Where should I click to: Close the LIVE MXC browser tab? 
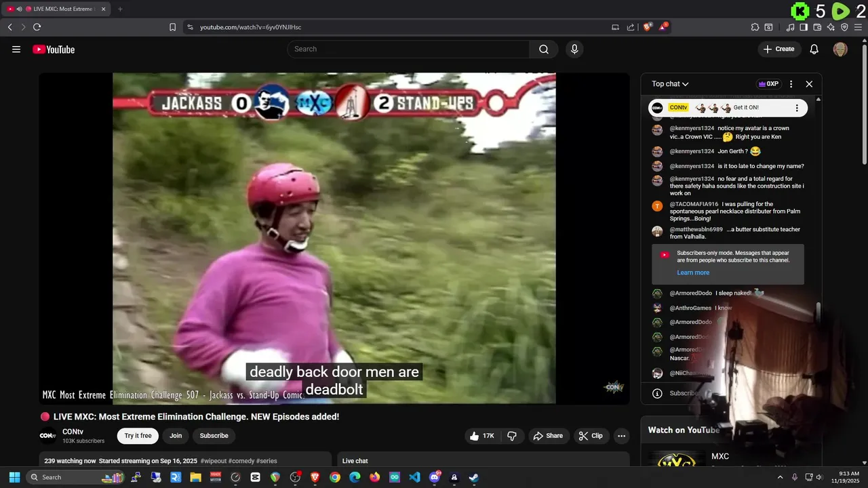(103, 9)
